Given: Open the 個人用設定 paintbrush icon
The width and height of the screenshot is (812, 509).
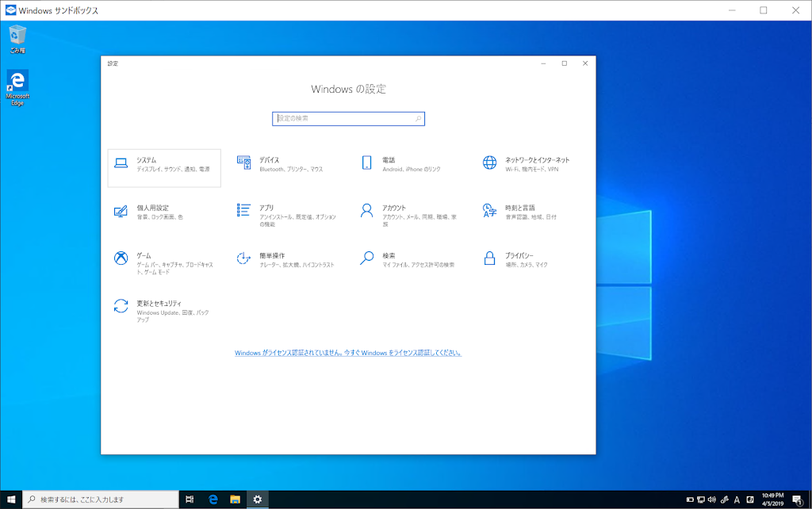Looking at the screenshot, I should [x=121, y=211].
